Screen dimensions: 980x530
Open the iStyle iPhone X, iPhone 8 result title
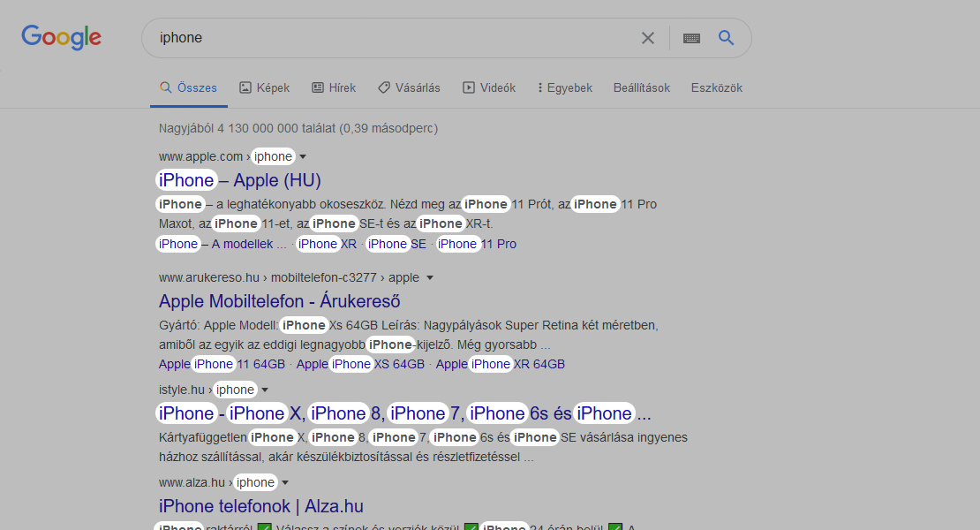404,413
